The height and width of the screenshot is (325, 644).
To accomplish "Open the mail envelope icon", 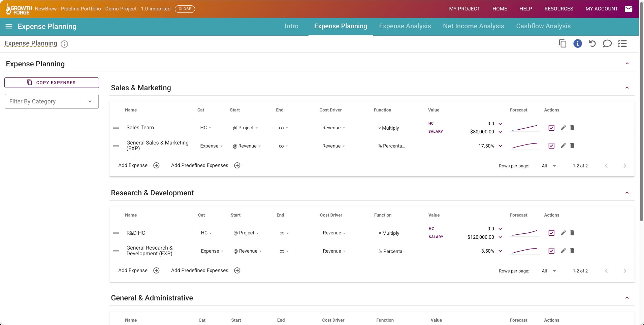I will point(629,9).
